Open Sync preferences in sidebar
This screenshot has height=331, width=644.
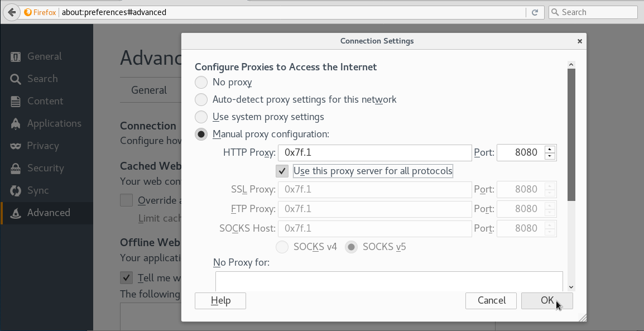point(37,190)
